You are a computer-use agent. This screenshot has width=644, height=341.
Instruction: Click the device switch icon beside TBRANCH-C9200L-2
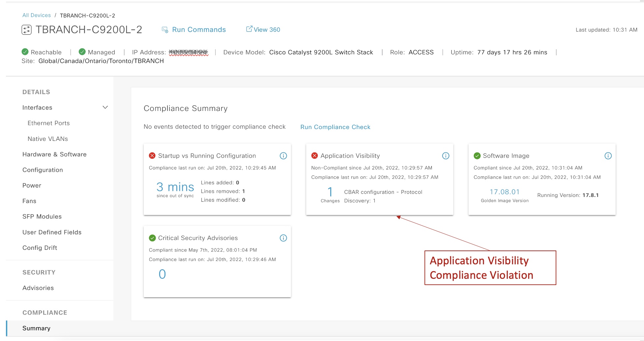click(26, 30)
